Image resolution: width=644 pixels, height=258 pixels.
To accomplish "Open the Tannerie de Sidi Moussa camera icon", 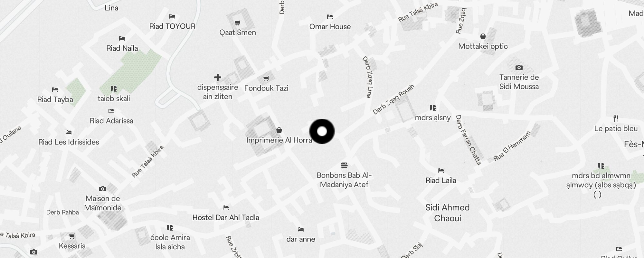I will pos(519,67).
